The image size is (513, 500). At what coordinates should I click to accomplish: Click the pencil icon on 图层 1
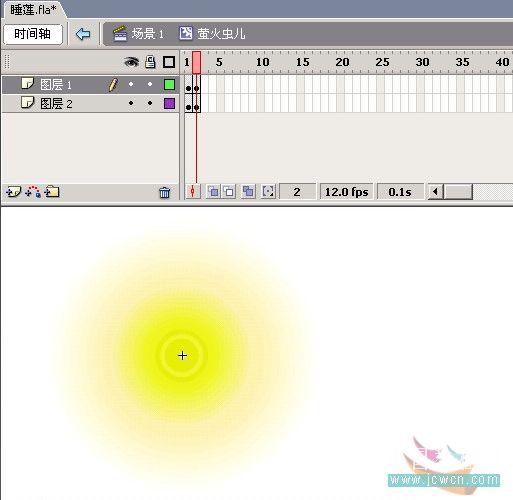tap(113, 85)
